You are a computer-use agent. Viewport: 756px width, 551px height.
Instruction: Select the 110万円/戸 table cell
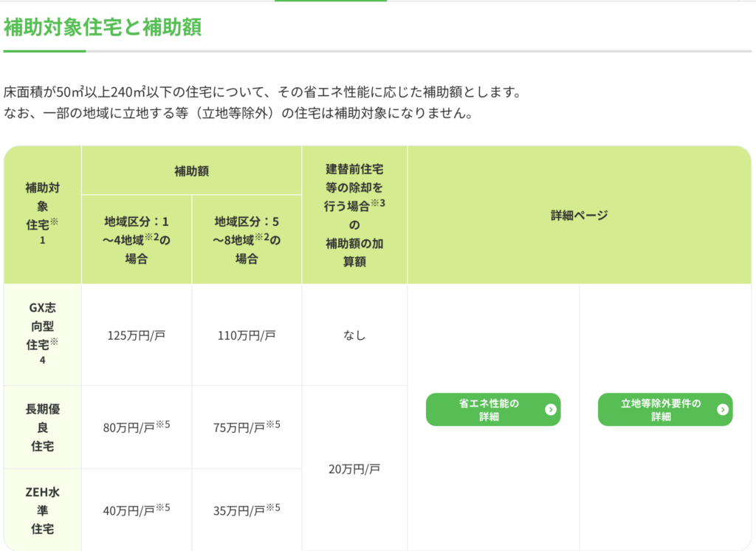247,334
